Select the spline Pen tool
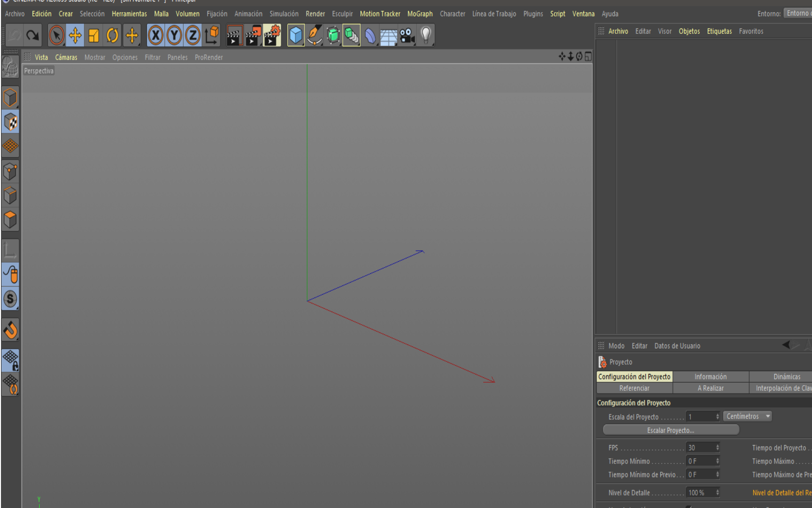 pos(315,35)
